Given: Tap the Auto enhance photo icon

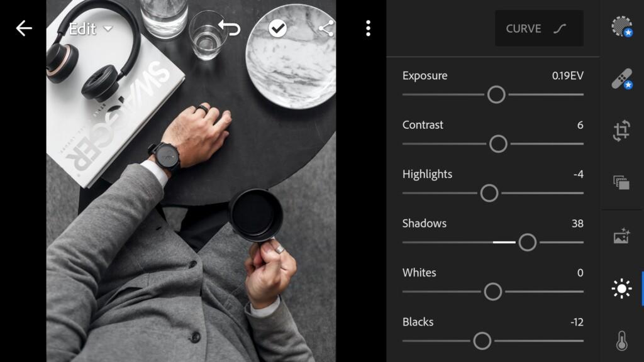Looking at the screenshot, I should (621, 236).
